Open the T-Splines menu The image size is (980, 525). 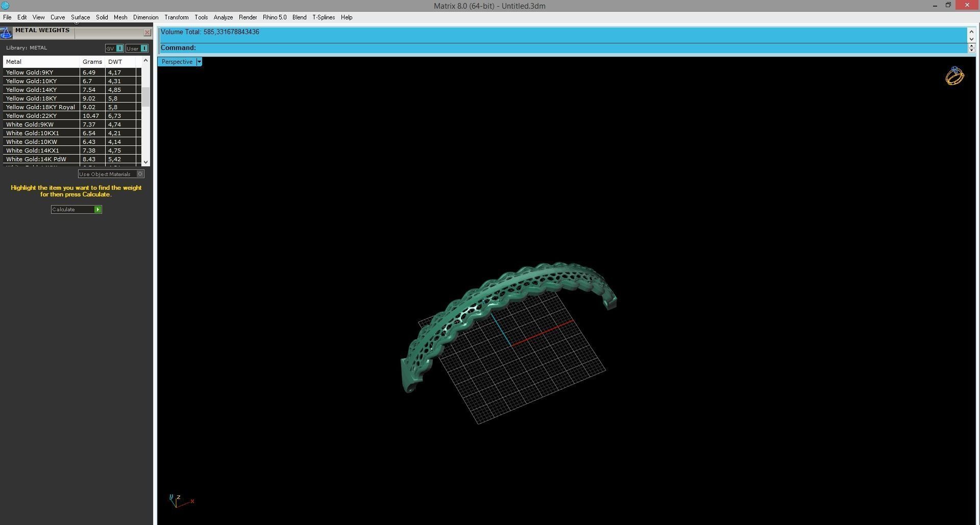(324, 17)
